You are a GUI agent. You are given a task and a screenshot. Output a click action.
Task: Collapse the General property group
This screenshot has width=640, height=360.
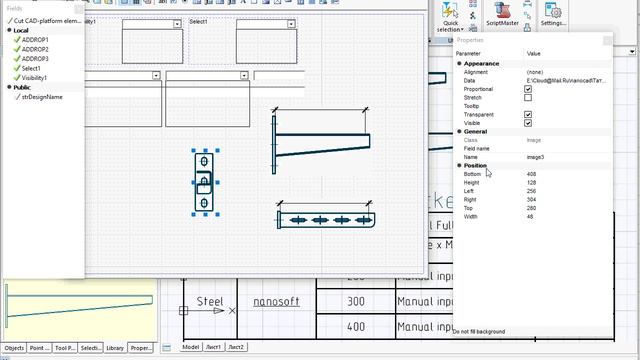pos(459,131)
